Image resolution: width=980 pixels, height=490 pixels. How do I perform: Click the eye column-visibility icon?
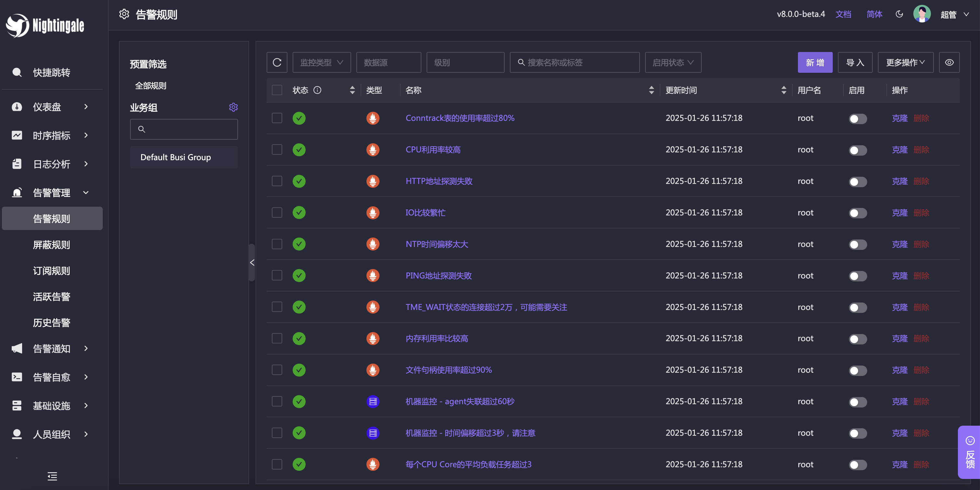pos(949,62)
